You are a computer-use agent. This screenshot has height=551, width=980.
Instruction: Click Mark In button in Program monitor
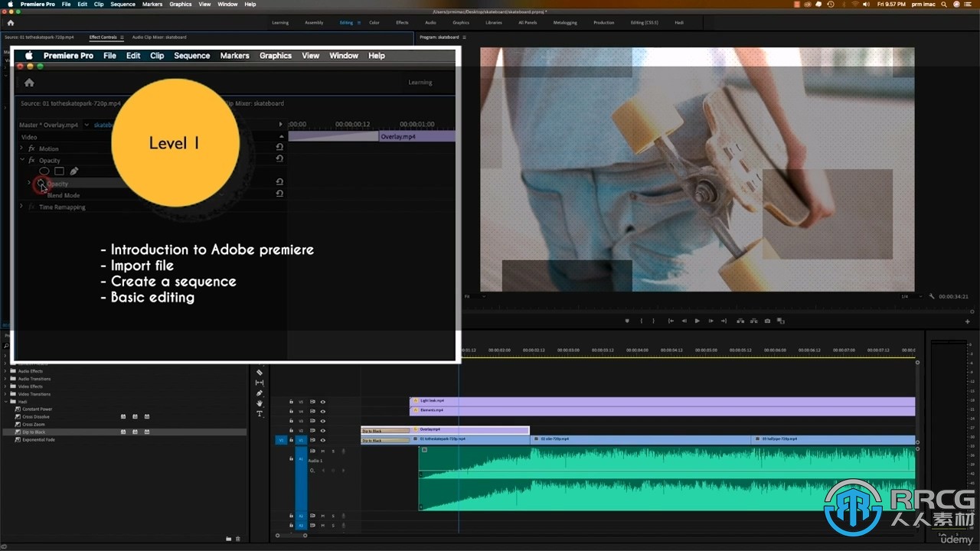(642, 321)
